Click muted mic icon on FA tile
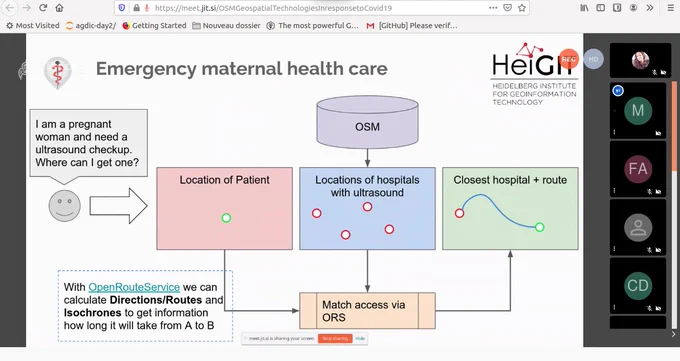Screen dimensions: 680x361 pyautogui.click(x=650, y=191)
